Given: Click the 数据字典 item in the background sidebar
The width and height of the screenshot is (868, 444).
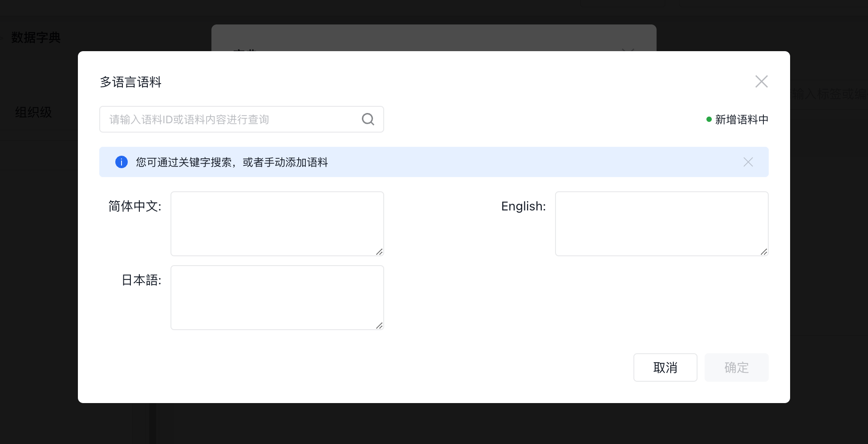Looking at the screenshot, I should point(36,37).
